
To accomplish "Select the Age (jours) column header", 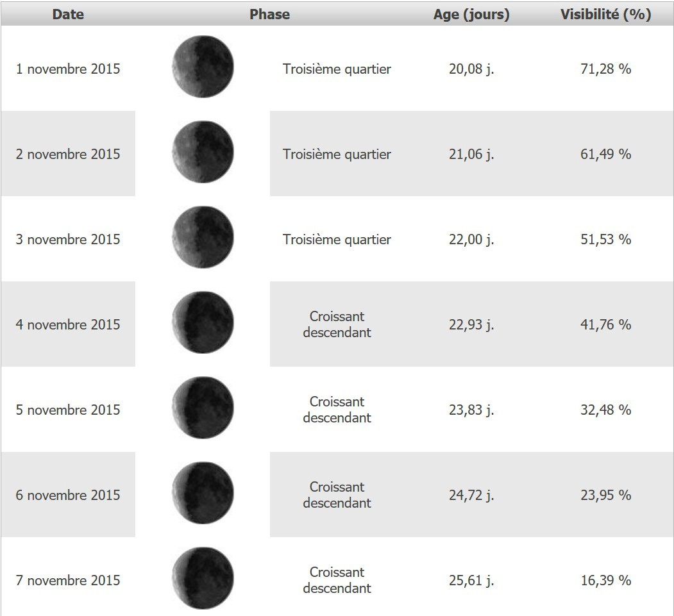I will pos(471,14).
